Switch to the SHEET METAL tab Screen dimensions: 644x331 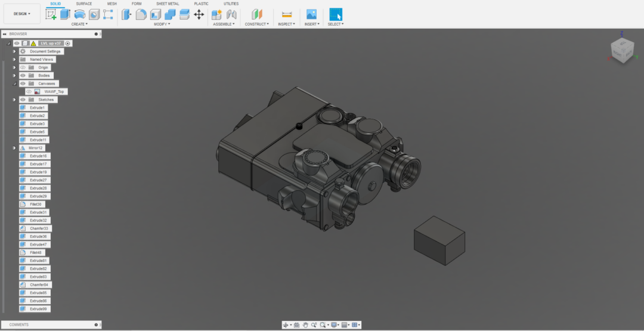click(168, 4)
